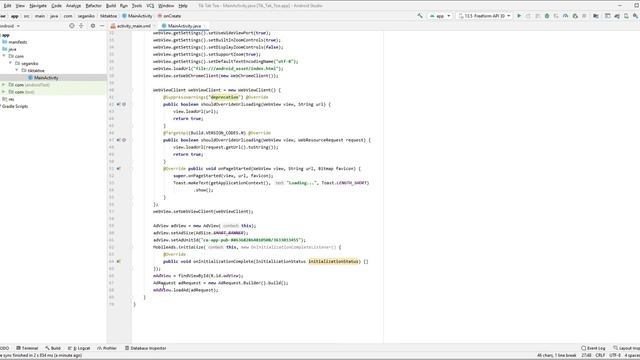Collapse the seganiko package node
This screenshot has width=640, height=360.
click(11, 63)
